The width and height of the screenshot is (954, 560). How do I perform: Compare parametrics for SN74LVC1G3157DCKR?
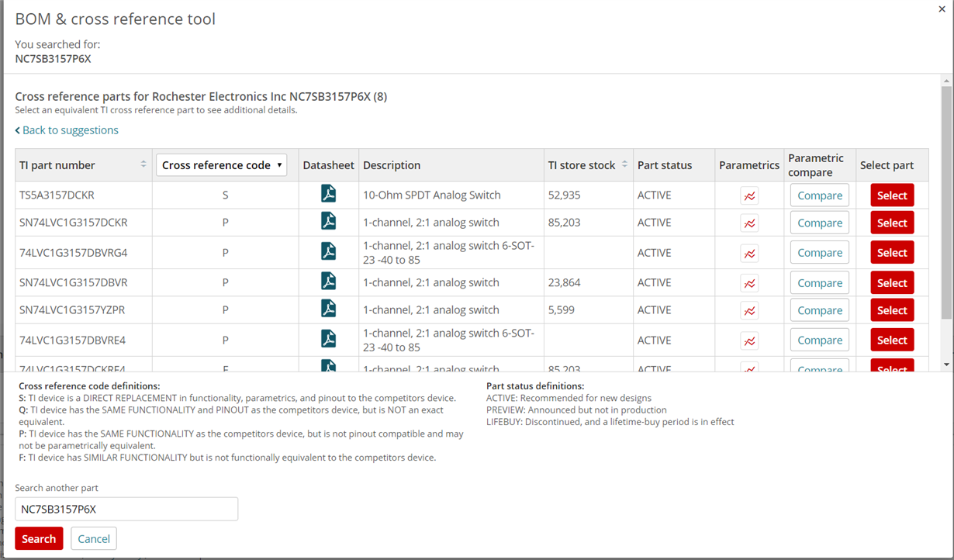[x=820, y=223]
